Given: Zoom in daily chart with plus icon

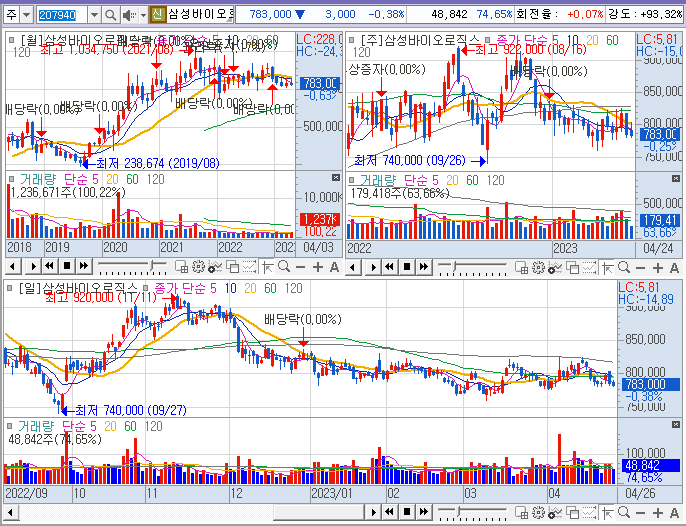Looking at the screenshot, I should (658, 512).
